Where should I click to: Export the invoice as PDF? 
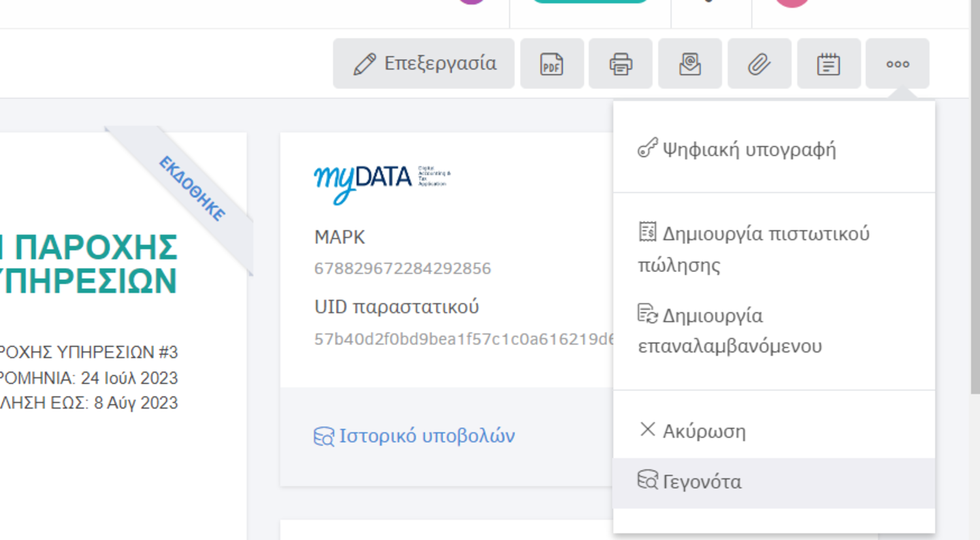(552, 63)
